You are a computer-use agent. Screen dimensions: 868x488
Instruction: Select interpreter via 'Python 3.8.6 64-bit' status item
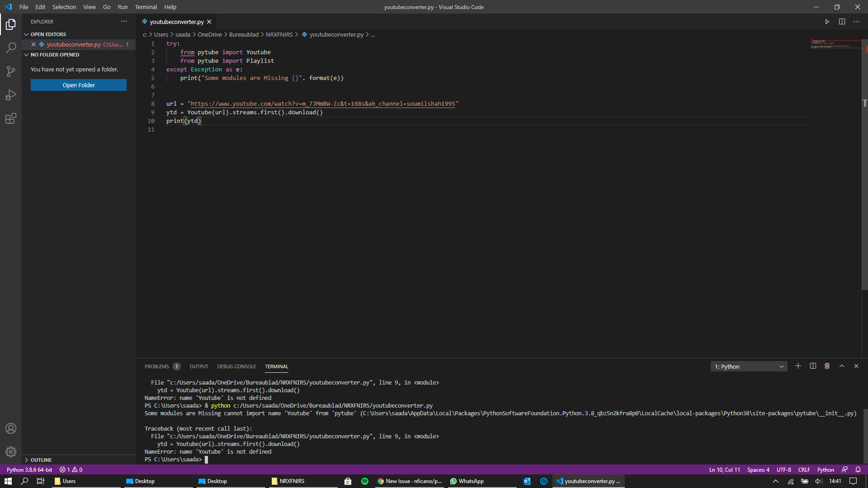[29, 469]
